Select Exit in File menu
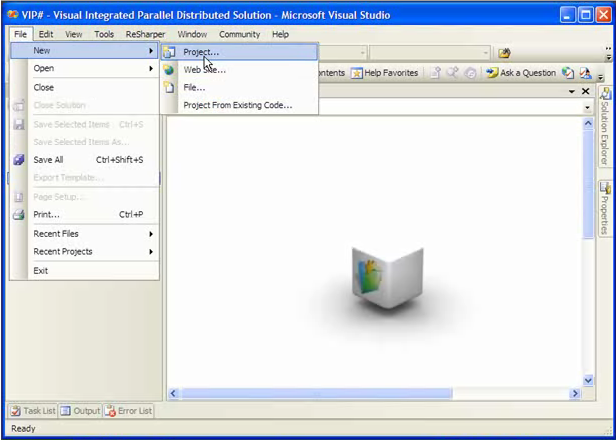 84,271
